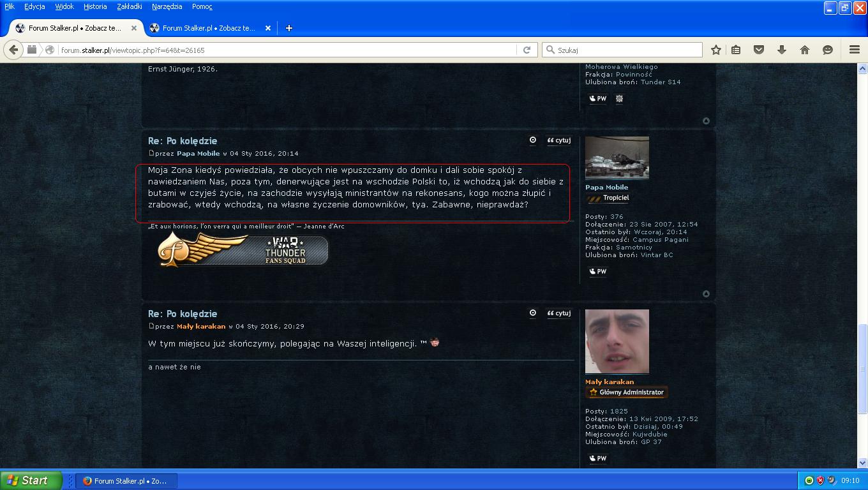This screenshot has height=490, width=868.
Task: Open Papa Mobile author link in post header
Action: point(198,153)
